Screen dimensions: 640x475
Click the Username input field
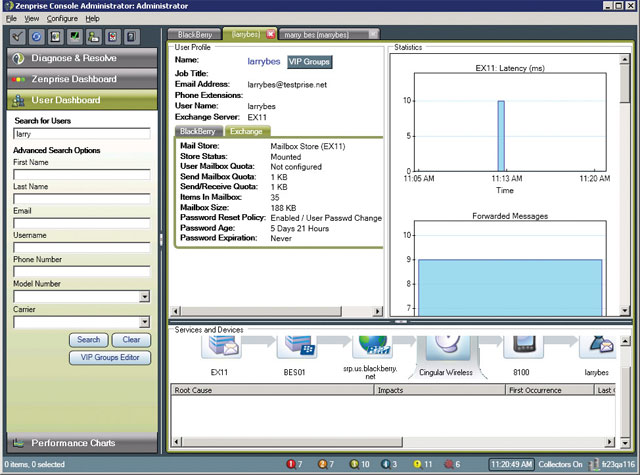point(82,247)
